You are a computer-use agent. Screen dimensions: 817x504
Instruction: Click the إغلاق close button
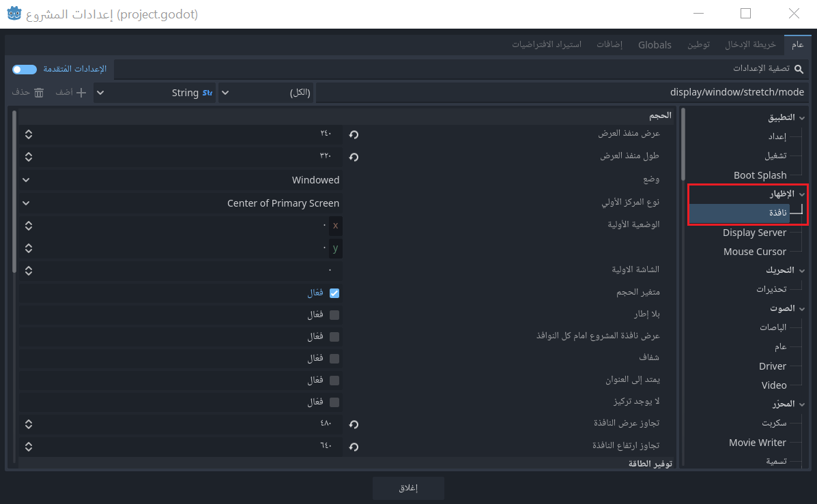point(408,488)
